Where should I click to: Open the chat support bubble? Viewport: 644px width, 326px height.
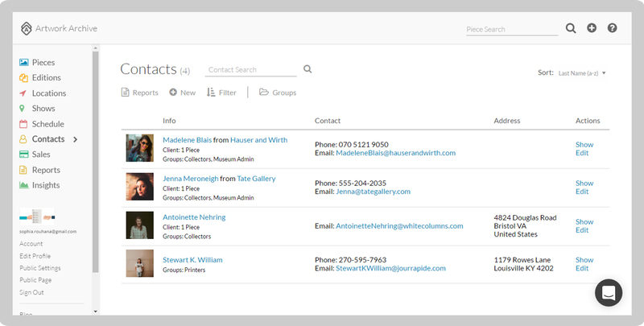(x=609, y=292)
